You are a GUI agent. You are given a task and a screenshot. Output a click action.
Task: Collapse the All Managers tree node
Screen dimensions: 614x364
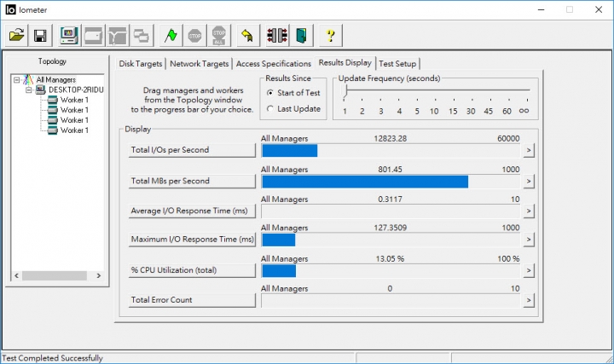click(x=16, y=80)
